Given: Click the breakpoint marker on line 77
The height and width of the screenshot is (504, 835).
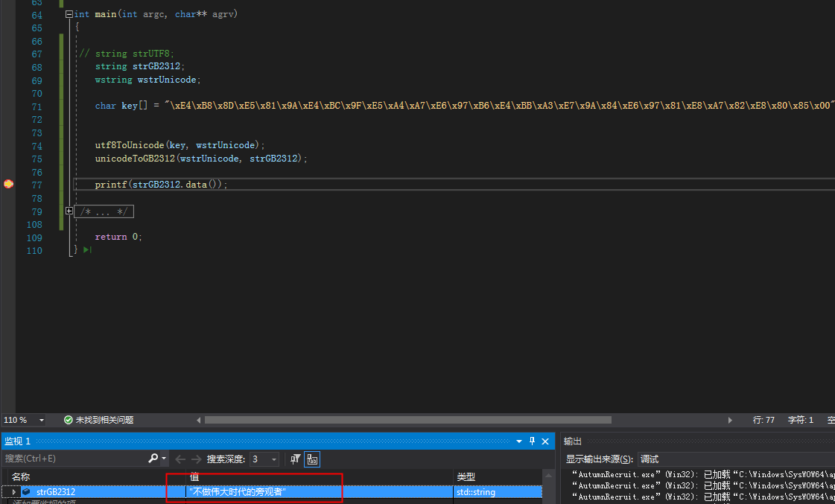Looking at the screenshot, I should pyautogui.click(x=8, y=184).
